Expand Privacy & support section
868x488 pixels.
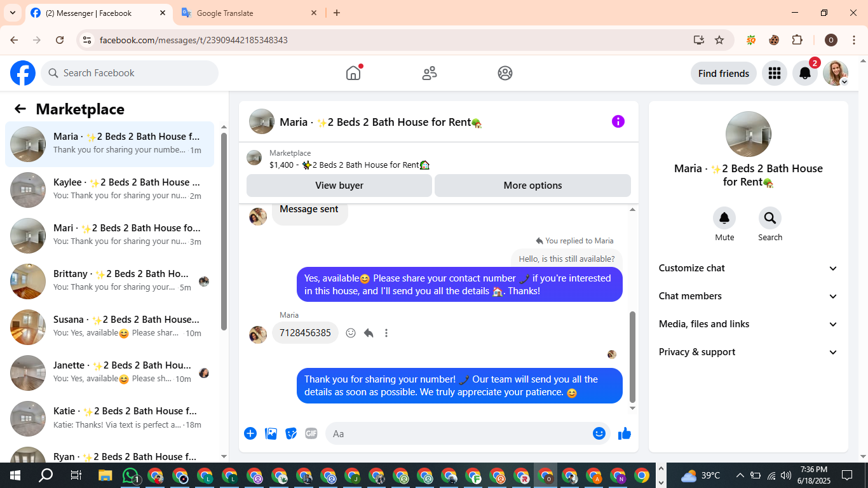click(x=749, y=352)
